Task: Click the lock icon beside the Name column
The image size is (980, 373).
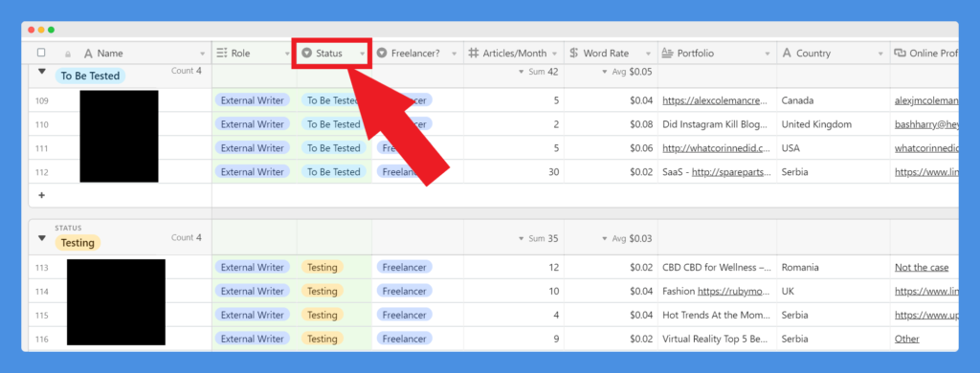Action: tap(68, 54)
